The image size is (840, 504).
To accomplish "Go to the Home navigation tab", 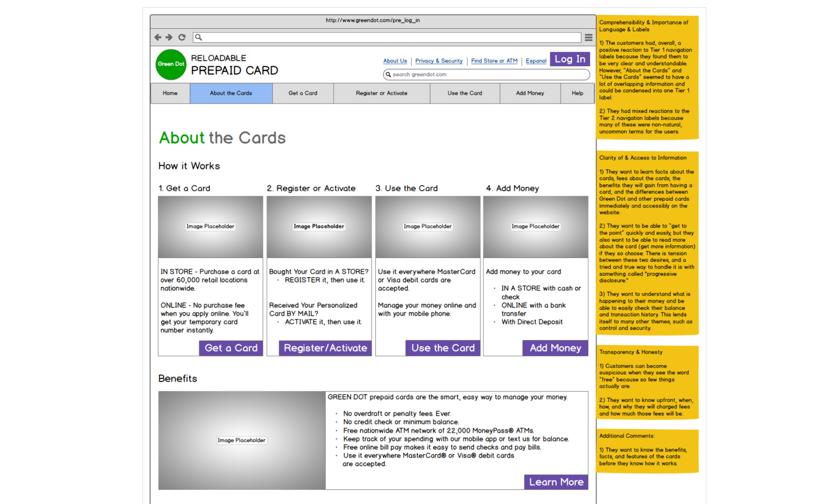I will (x=170, y=93).
